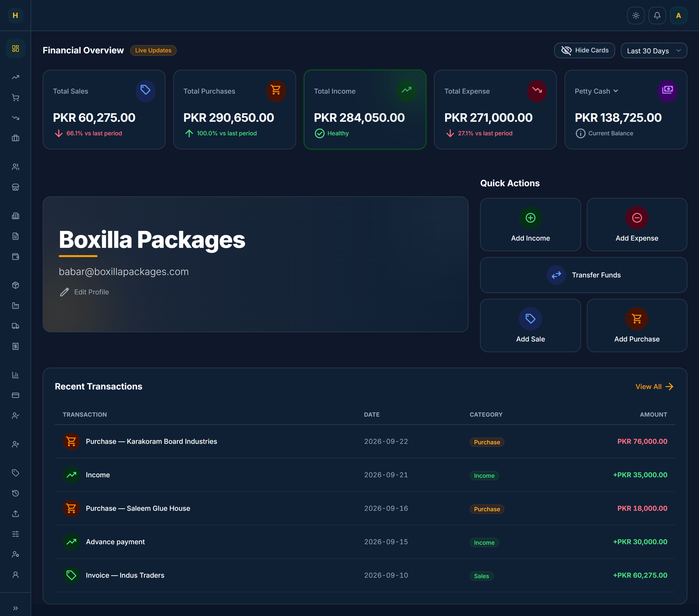The height and width of the screenshot is (616, 699).
Task: Click Add Expense quick action
Action: [x=637, y=225]
